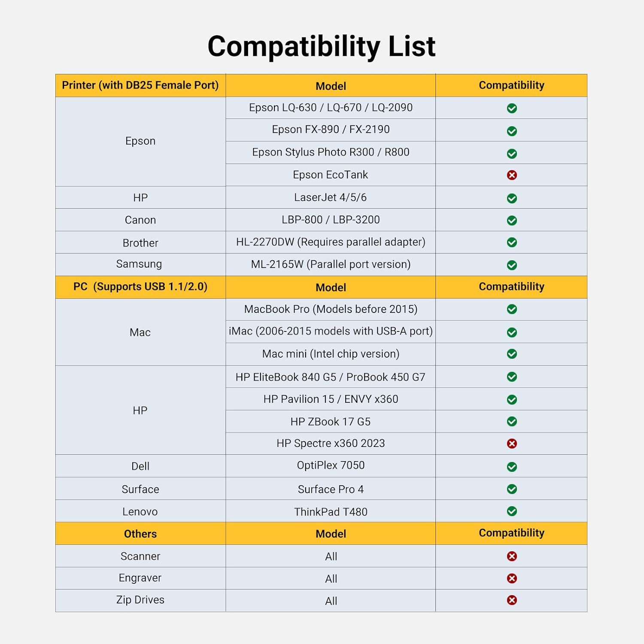Click the green check for Surface Pro 4
644x644 pixels.
[512, 489]
